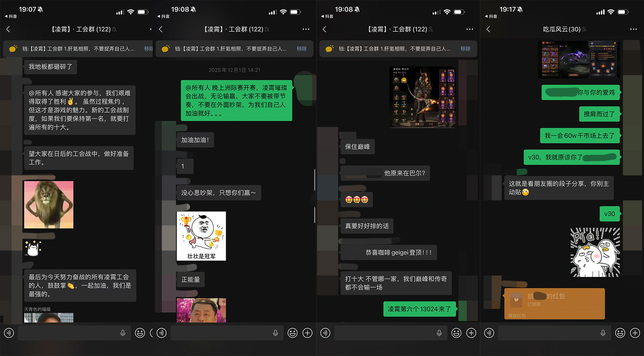Tap voice input icon in third chat

[325, 333]
